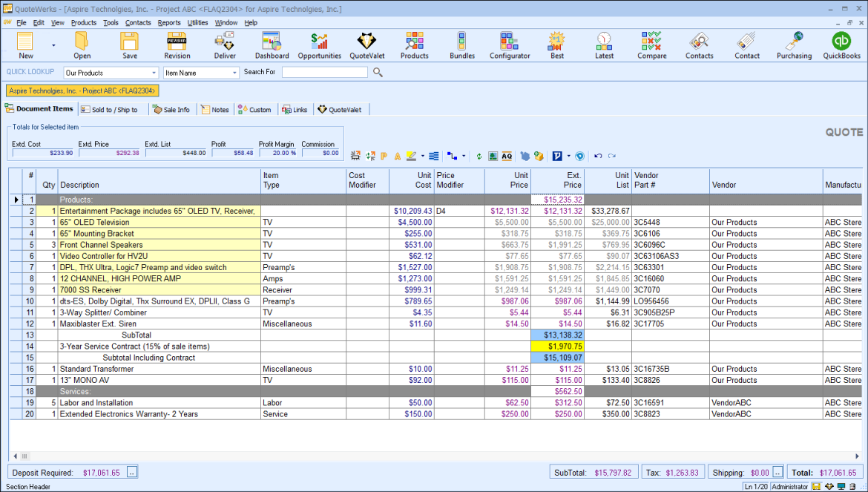This screenshot has width=868, height=492.
Task: Open the Reports menu
Action: (169, 23)
